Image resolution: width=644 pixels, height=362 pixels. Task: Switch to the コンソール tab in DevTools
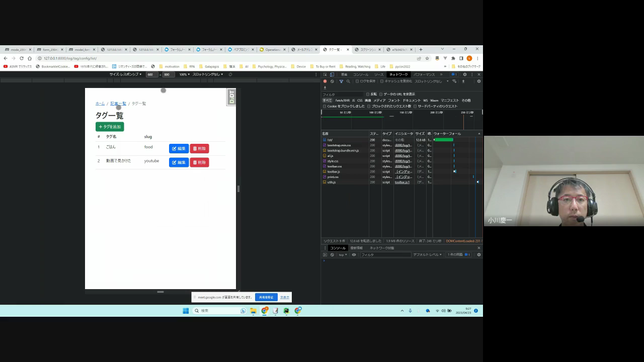(360, 74)
